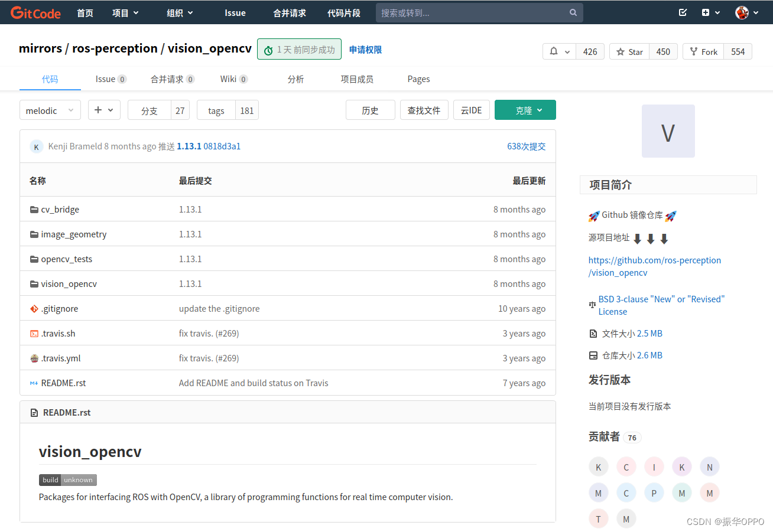This screenshot has height=532, width=773.
Task: Click the 历史 history button
Action: tap(371, 110)
